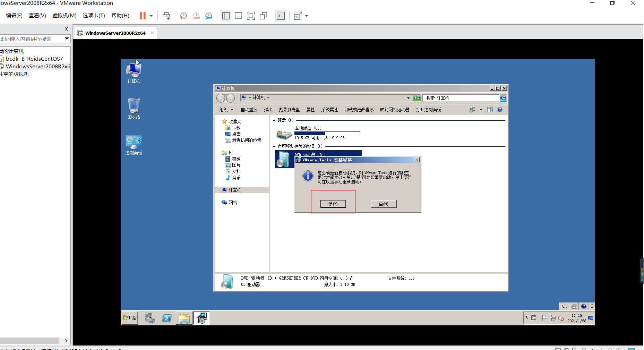Screen dimensions: 644x350
Task: Click 是(Y) to restart the system now
Action: (x=333, y=204)
